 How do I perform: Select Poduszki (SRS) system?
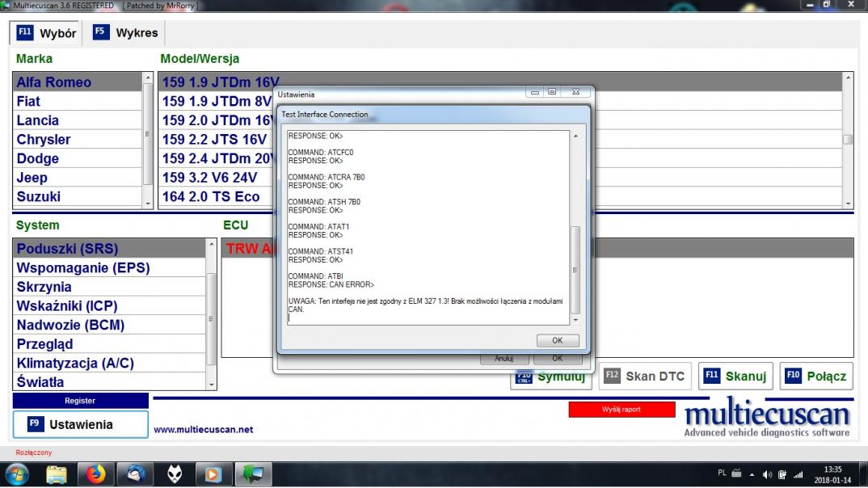pos(109,248)
